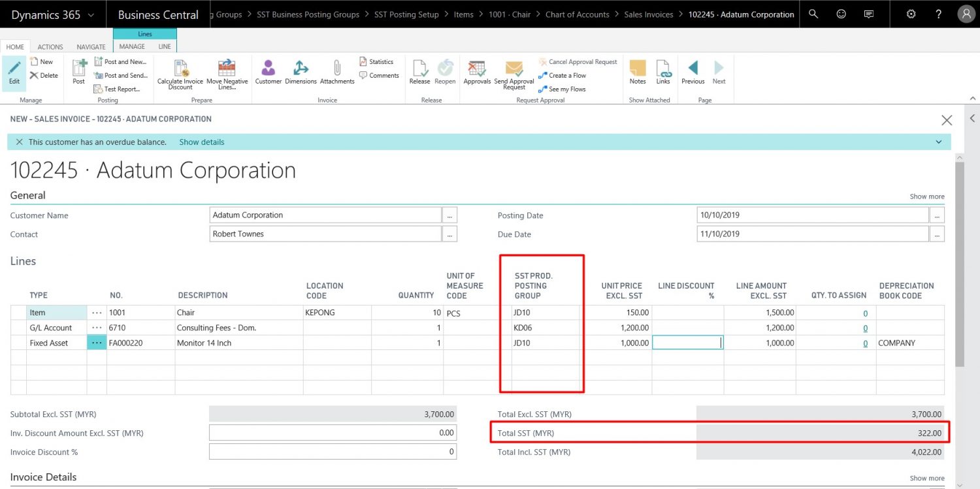The image size is (980, 489).
Task: Open row menu for Chair line
Action: [x=97, y=313]
